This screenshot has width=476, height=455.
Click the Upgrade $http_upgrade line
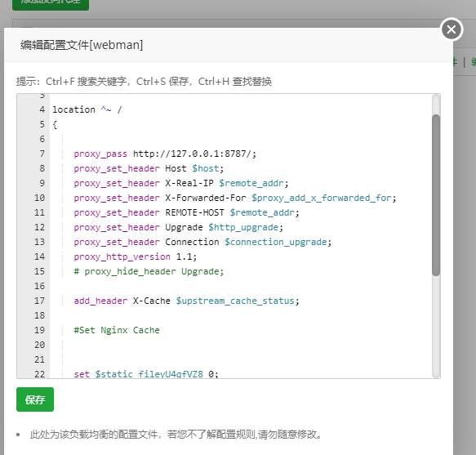179,227
